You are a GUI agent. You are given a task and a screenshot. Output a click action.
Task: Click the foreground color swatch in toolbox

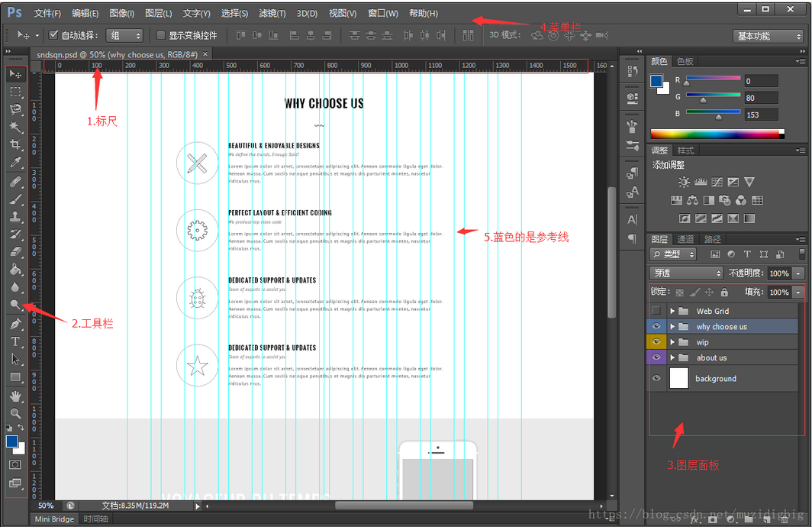point(12,441)
